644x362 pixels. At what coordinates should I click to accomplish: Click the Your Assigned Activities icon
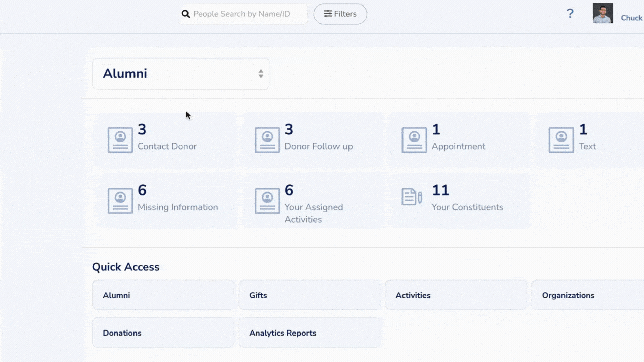pos(267,200)
